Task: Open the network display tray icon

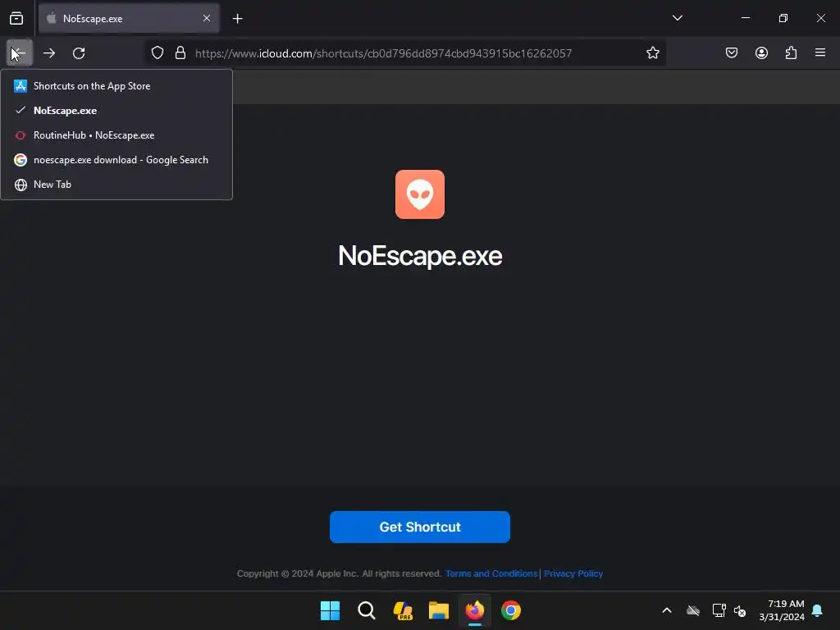Action: [719, 610]
